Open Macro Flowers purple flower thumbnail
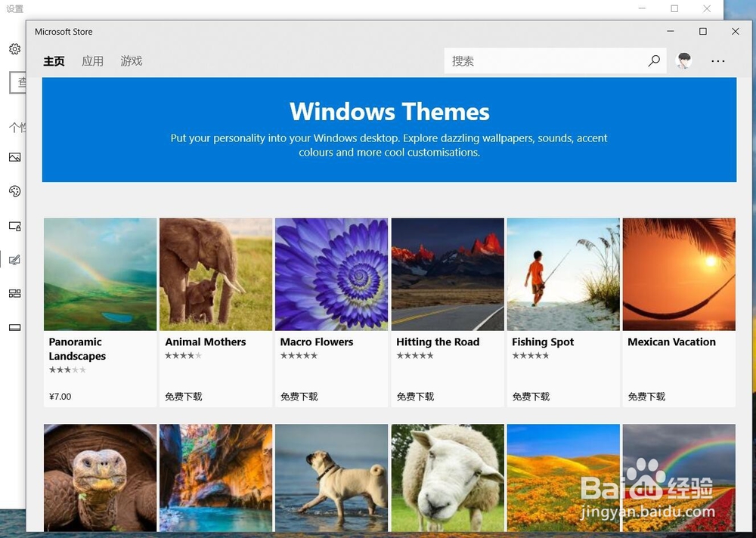The image size is (756, 538). [x=332, y=274]
